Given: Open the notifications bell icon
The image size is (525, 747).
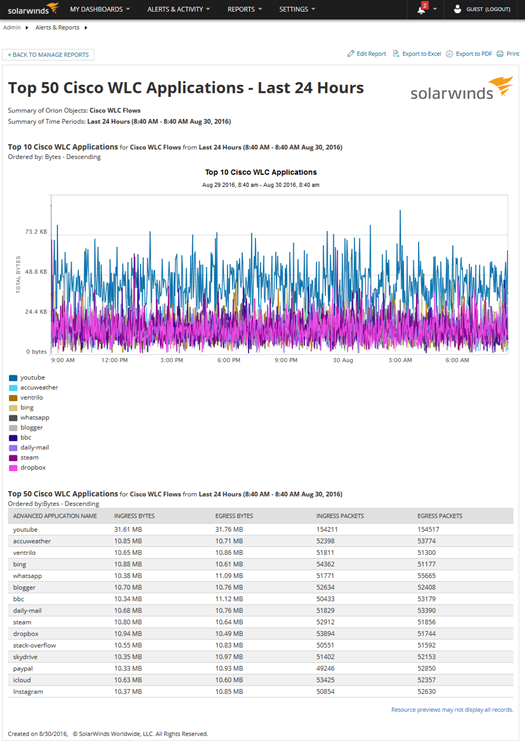Looking at the screenshot, I should pyautogui.click(x=422, y=9).
